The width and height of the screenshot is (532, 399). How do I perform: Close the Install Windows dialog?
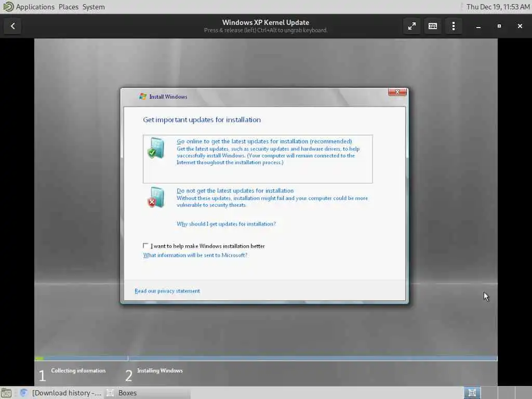coord(397,92)
